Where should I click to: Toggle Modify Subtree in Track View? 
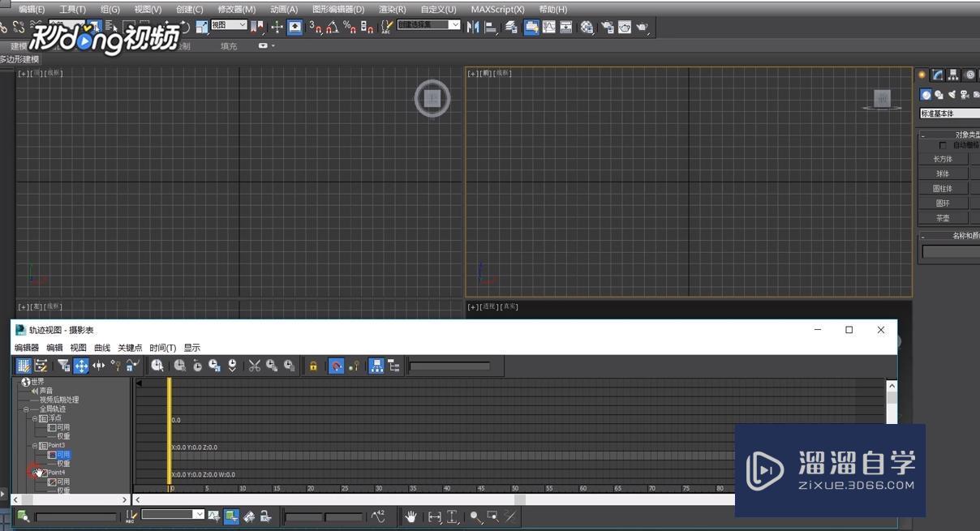pyautogui.click(x=376, y=366)
